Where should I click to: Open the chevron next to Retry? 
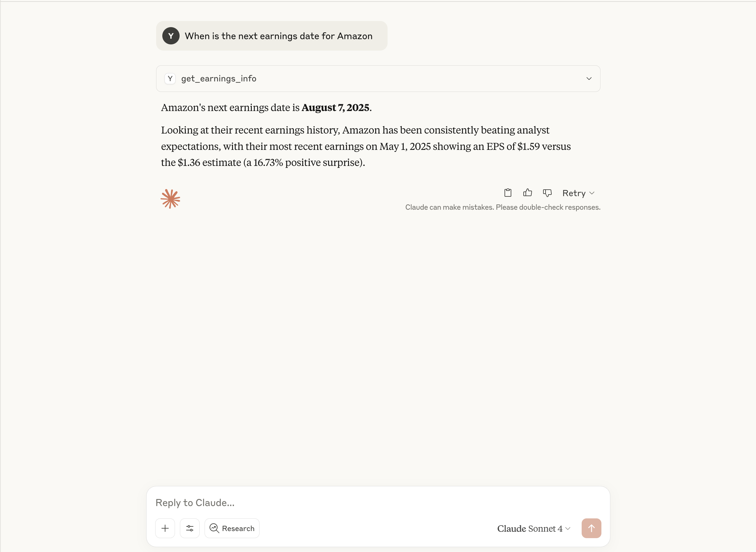592,193
